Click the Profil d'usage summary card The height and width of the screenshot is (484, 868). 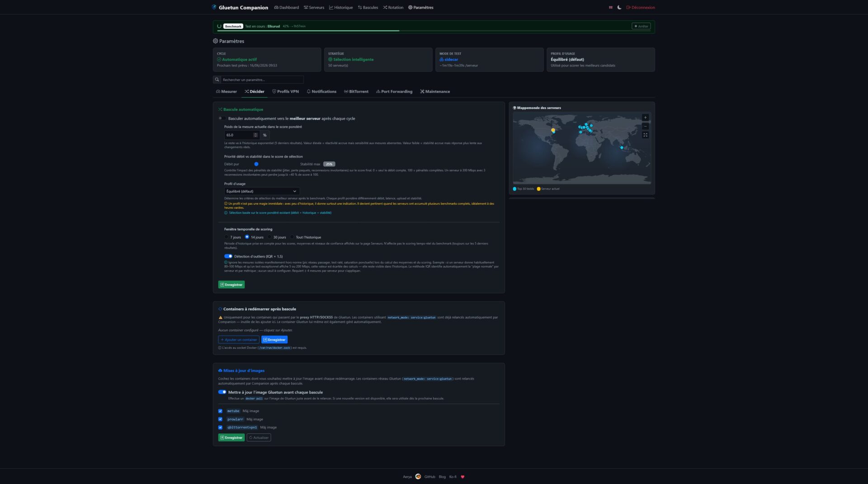tap(600, 60)
